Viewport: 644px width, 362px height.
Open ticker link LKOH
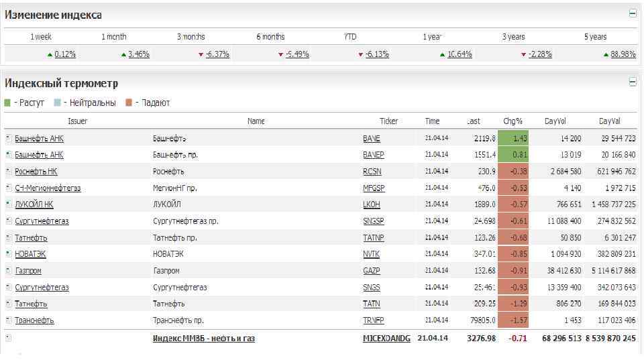coord(372,204)
